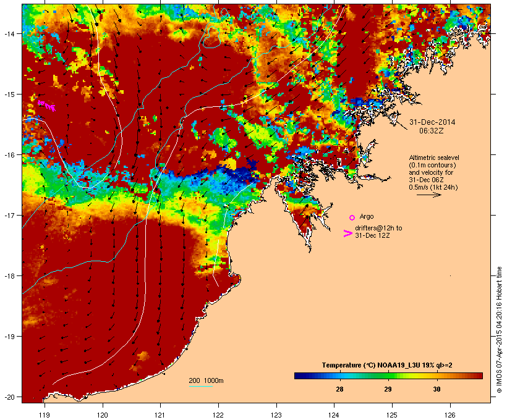Click the magenta Argo circle symbol in legend
507x420 pixels.
pos(352,217)
